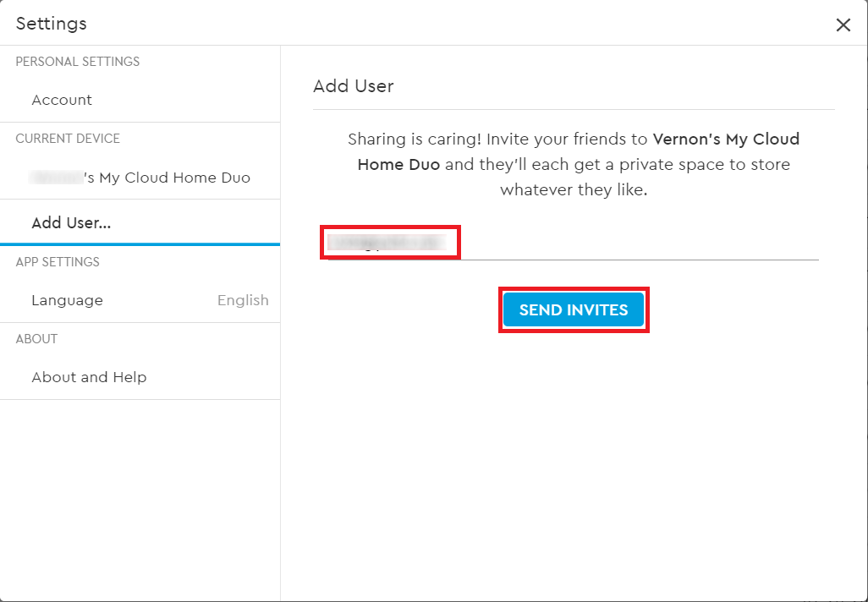The width and height of the screenshot is (868, 602).
Task: Click the SEND INVITES button
Action: click(574, 309)
